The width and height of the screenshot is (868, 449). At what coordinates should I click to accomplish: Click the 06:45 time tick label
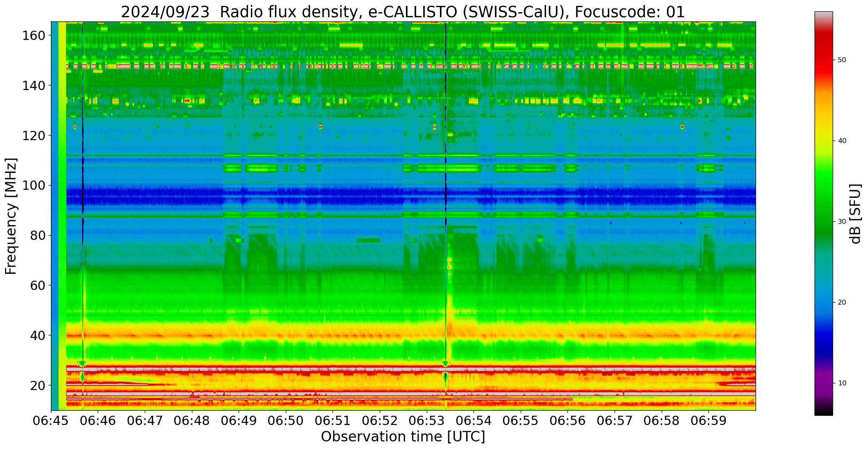tap(51, 421)
